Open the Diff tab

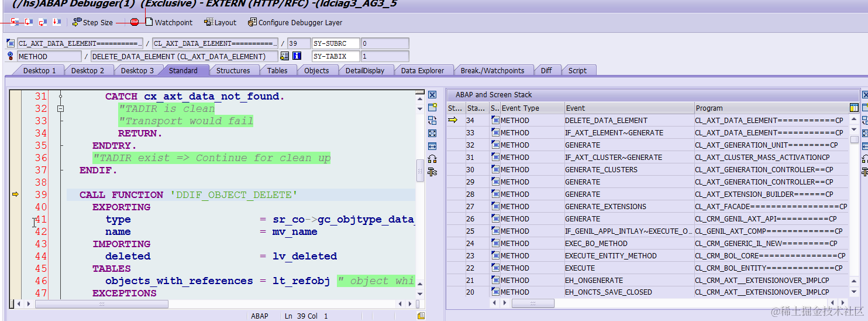[546, 70]
